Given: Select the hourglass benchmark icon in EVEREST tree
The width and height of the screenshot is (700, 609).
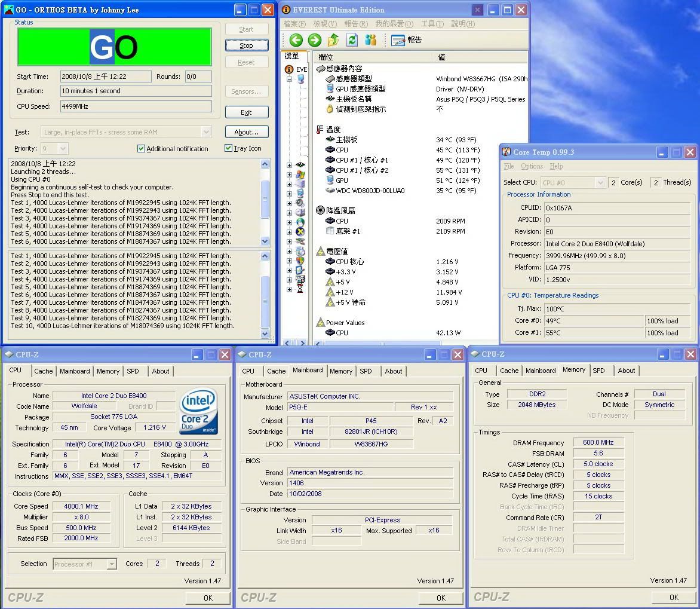Looking at the screenshot, I should point(300,289).
